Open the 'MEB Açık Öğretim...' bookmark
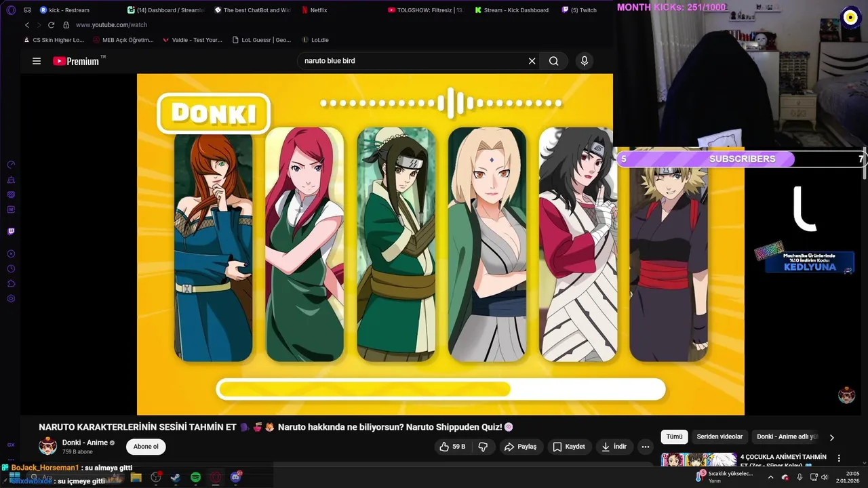Viewport: 868px width, 488px height. point(123,40)
